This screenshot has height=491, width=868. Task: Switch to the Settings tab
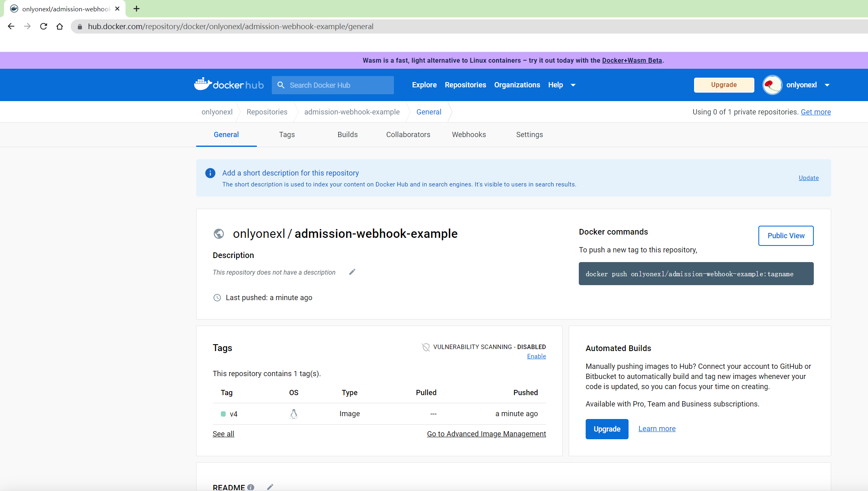coord(529,135)
